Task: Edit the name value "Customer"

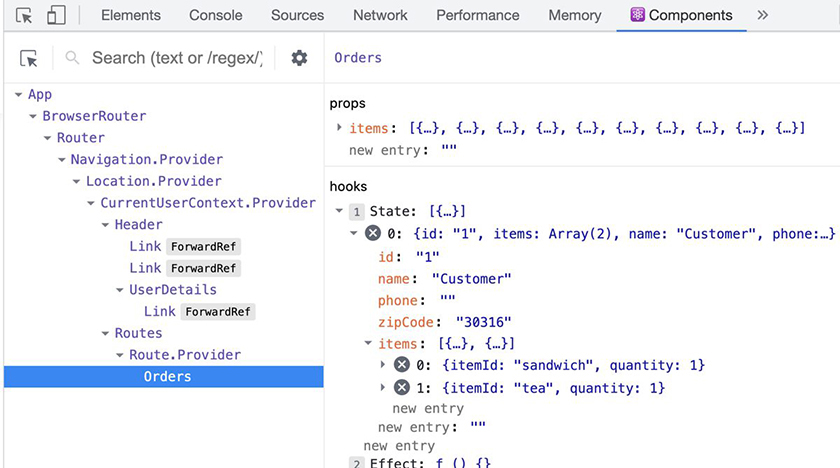Action: pyautogui.click(x=471, y=278)
